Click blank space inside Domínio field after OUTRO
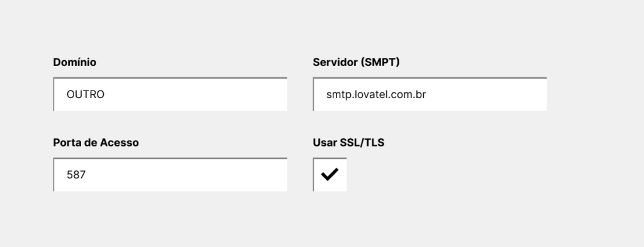 [195, 94]
